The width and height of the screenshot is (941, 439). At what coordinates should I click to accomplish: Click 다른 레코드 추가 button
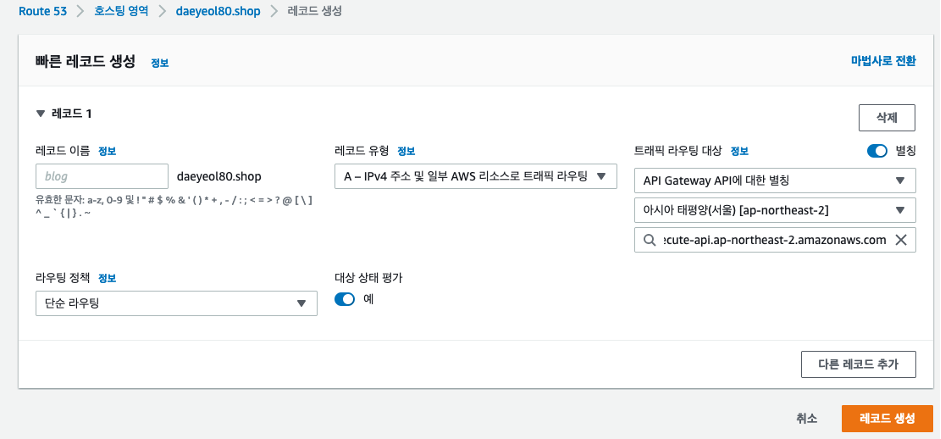click(858, 364)
